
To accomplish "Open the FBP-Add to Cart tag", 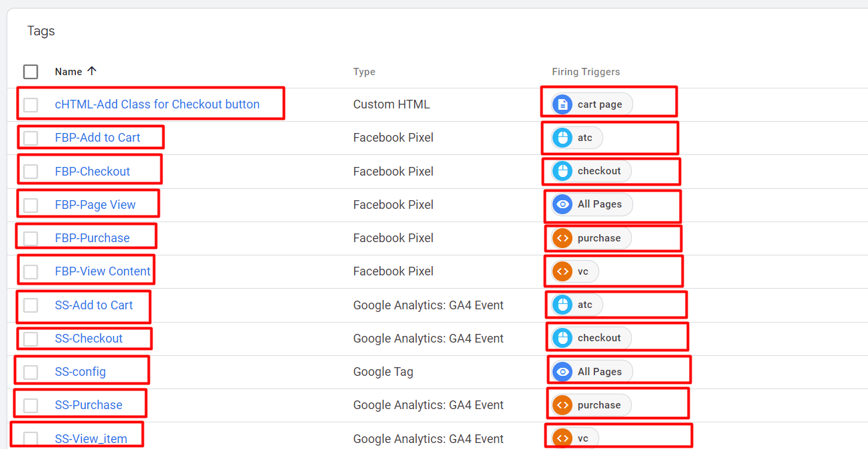I will click(x=97, y=138).
